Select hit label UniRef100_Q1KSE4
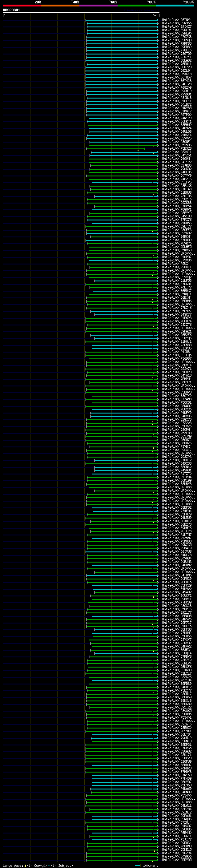The height and width of the screenshot is (868, 197). point(176,135)
